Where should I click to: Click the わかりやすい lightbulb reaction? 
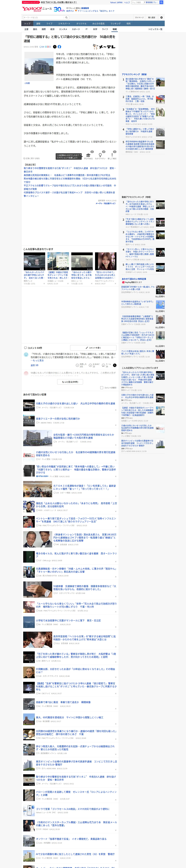click(100, 156)
